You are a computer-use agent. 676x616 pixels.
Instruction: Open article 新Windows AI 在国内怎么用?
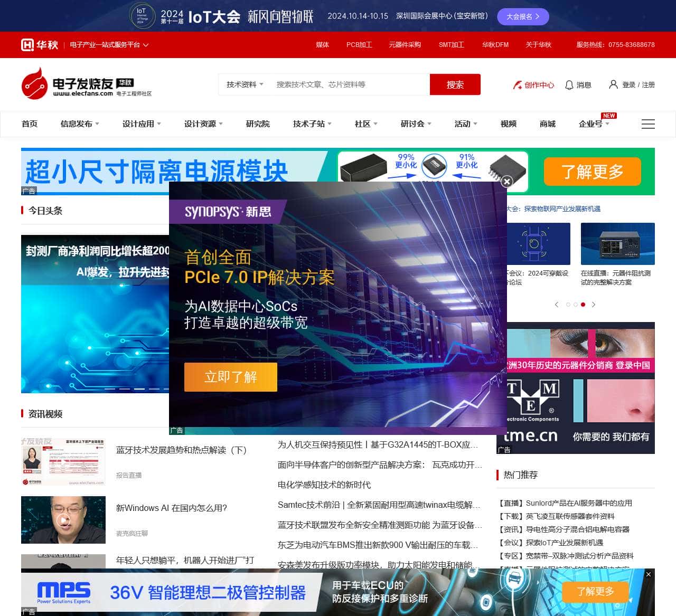[x=172, y=508]
